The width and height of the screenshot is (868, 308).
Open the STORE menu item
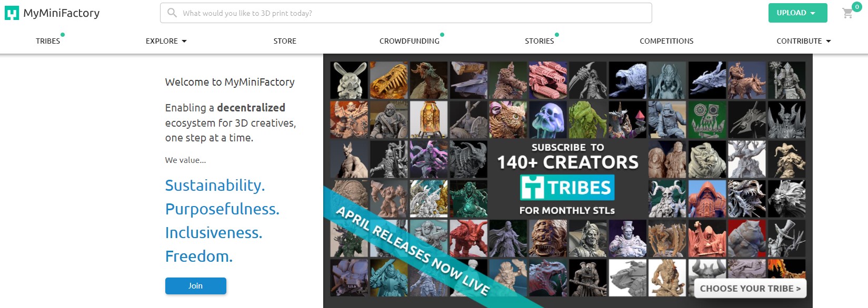pyautogui.click(x=285, y=41)
